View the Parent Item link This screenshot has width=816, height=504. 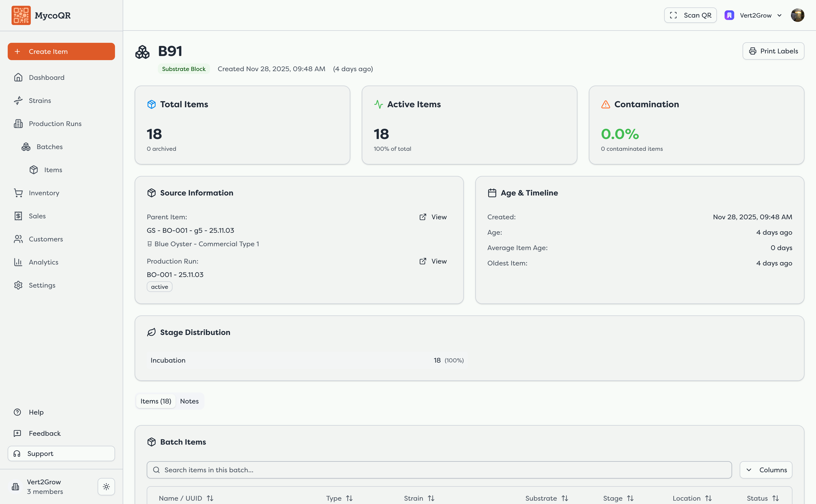[433, 217]
